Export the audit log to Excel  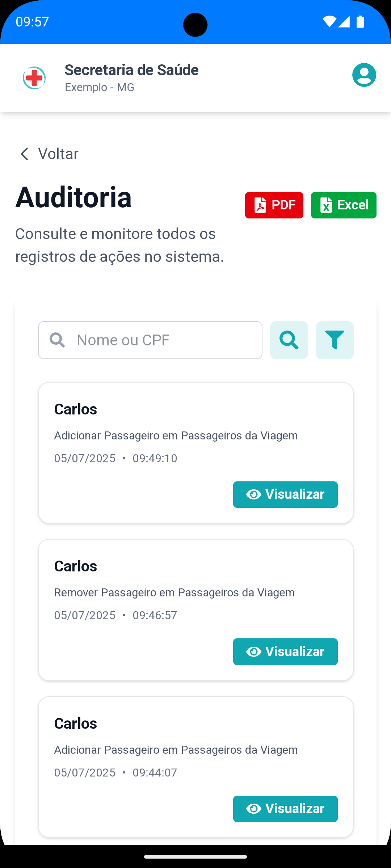click(344, 205)
